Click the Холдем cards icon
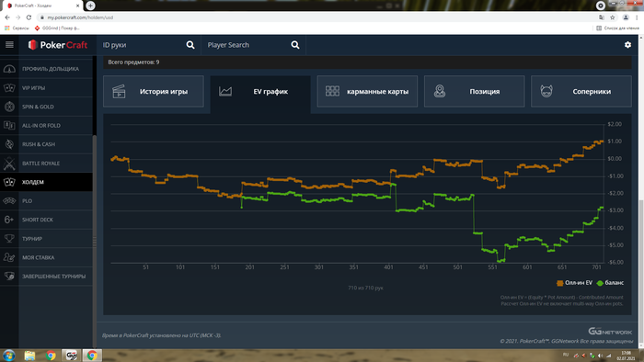 (x=9, y=182)
